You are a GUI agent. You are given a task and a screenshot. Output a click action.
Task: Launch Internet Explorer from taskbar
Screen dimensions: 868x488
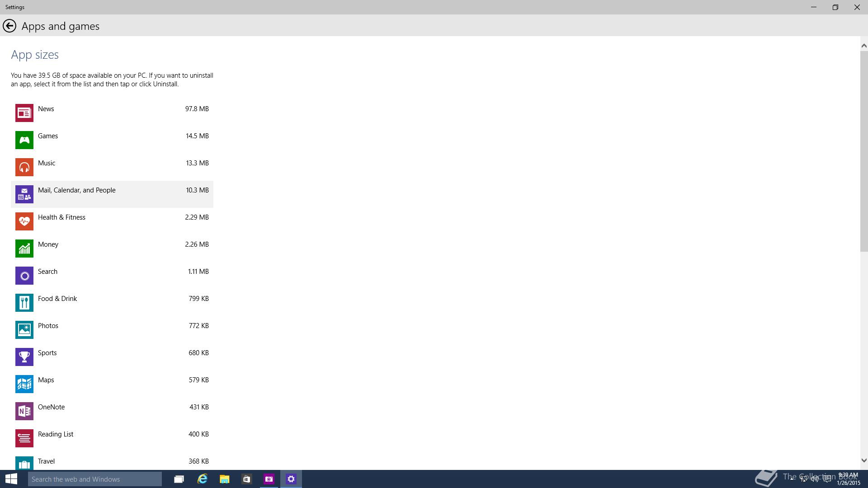click(202, 479)
